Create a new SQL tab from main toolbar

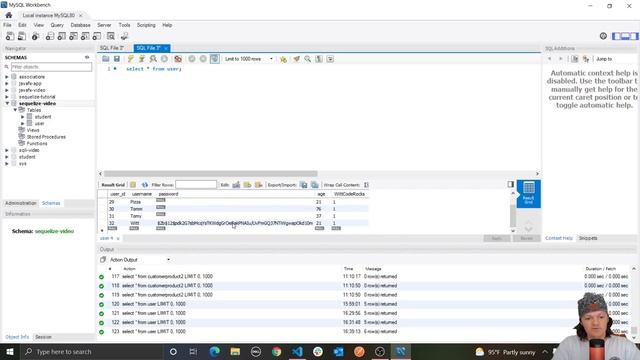pos(10,36)
